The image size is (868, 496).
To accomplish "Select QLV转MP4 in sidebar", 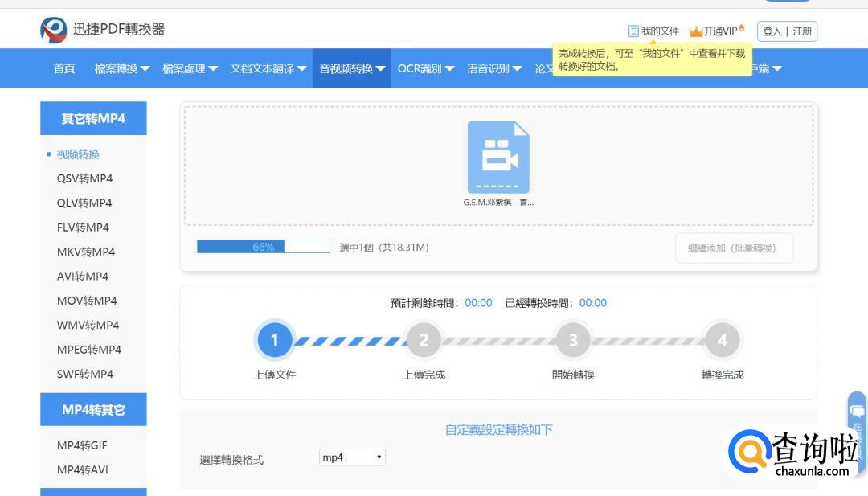I will coord(84,203).
